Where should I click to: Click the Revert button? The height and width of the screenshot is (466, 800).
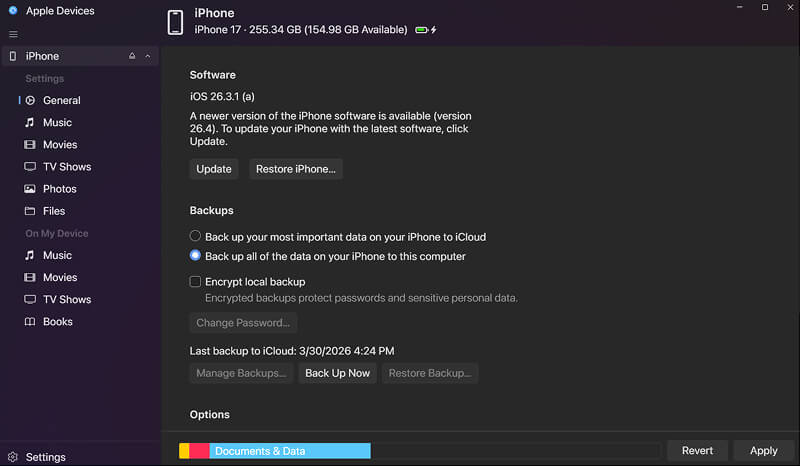coord(697,451)
